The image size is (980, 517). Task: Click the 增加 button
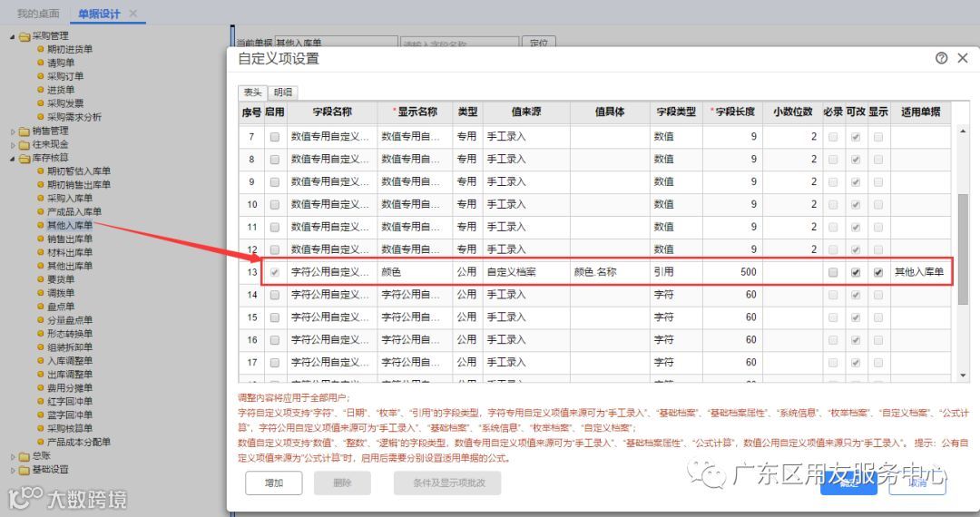pyautogui.click(x=274, y=483)
